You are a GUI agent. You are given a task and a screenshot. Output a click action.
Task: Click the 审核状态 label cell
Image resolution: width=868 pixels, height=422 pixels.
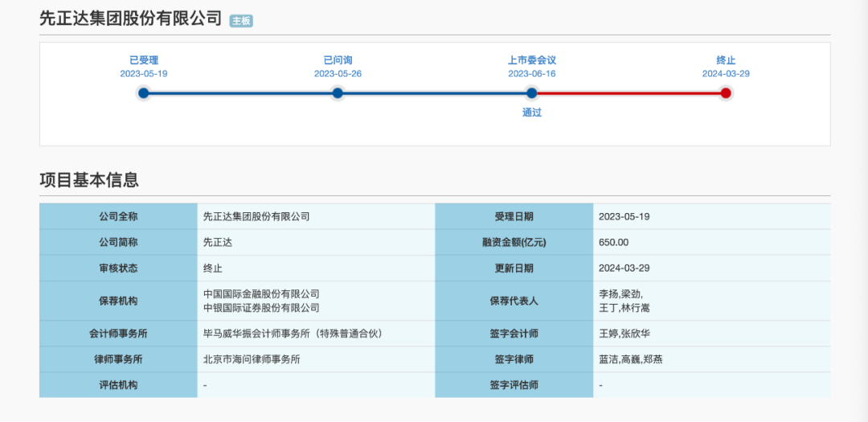pyautogui.click(x=118, y=268)
